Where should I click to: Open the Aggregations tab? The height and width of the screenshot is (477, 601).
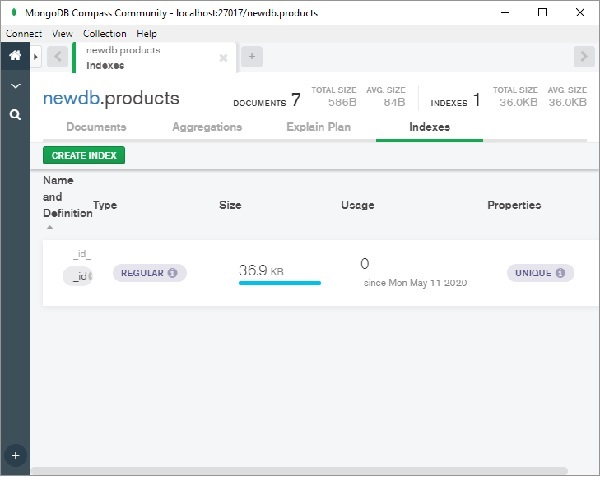point(207,127)
